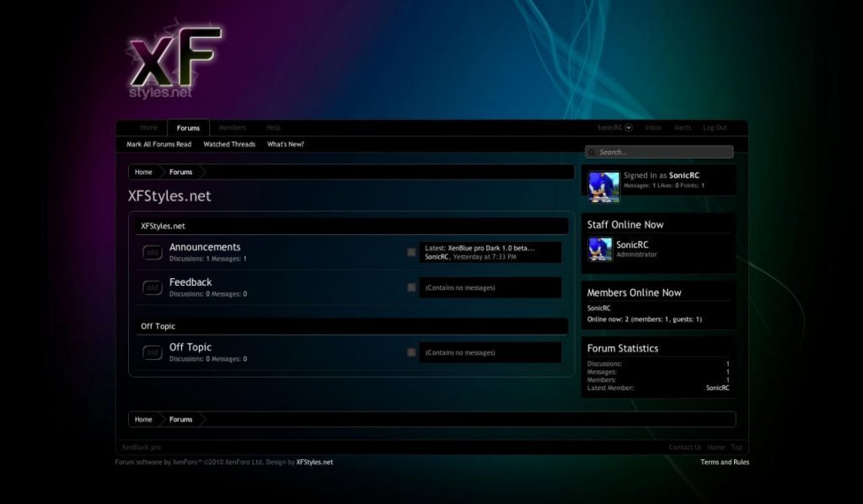Open Watched Threads

coord(229,144)
